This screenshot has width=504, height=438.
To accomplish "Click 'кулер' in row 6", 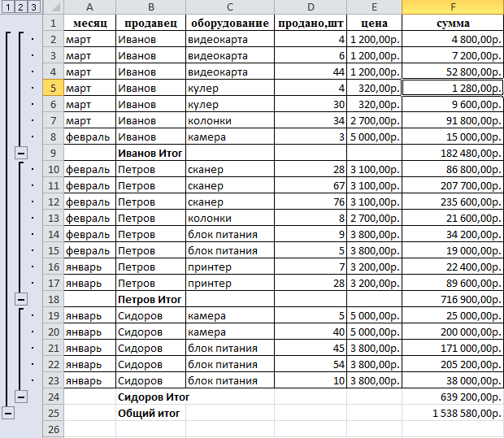I will point(230,105).
